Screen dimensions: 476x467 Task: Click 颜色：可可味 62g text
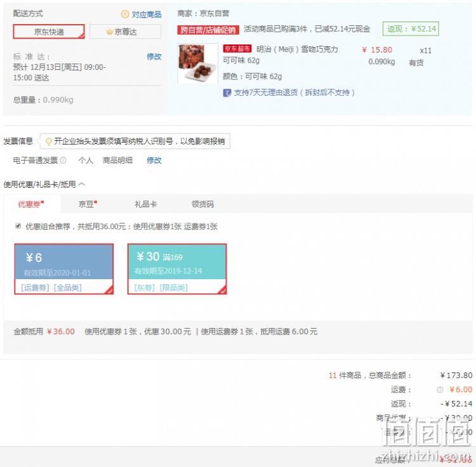point(252,76)
